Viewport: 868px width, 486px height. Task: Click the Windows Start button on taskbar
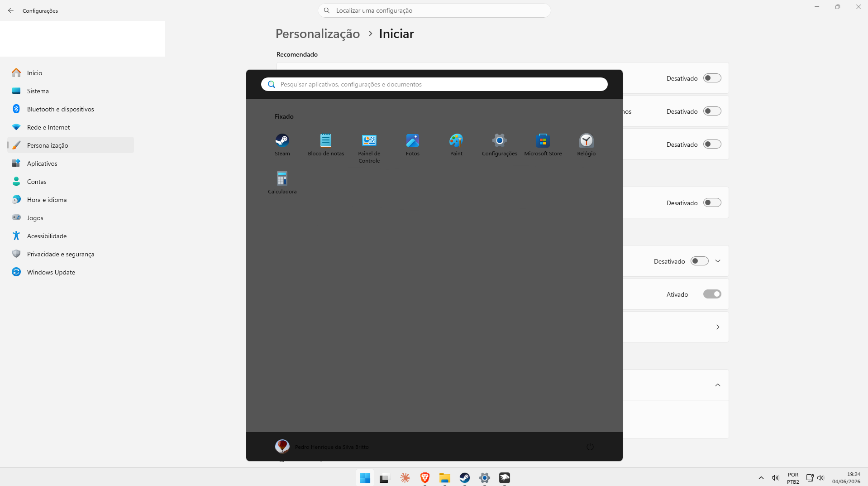click(x=365, y=478)
